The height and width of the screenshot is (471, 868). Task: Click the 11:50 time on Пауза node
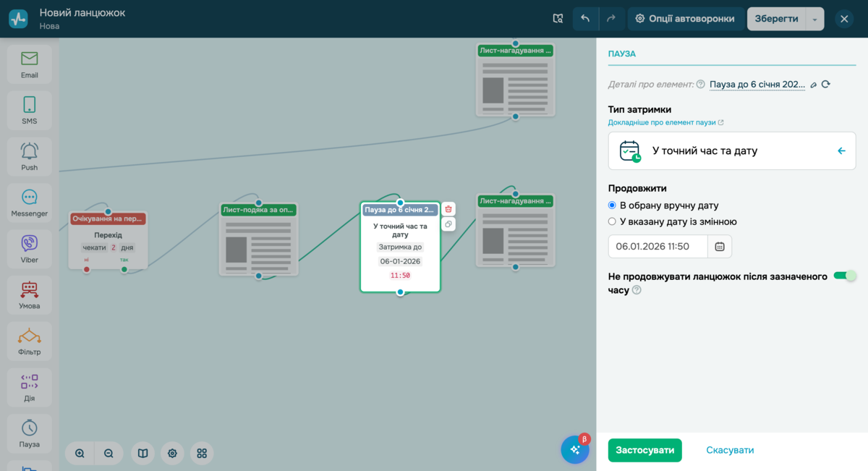coord(400,276)
